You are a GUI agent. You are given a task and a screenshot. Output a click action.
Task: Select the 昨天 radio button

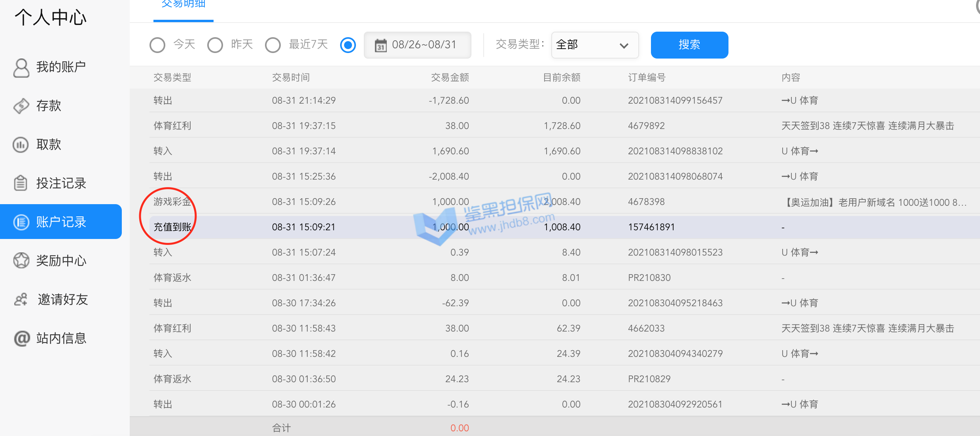[x=215, y=45]
